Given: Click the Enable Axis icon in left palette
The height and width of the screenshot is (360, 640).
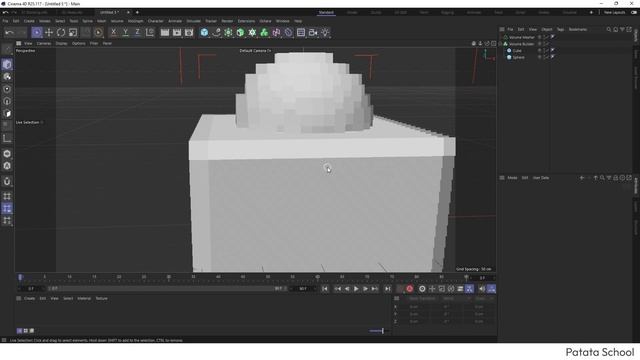Looking at the screenshot, I should (x=7, y=138).
